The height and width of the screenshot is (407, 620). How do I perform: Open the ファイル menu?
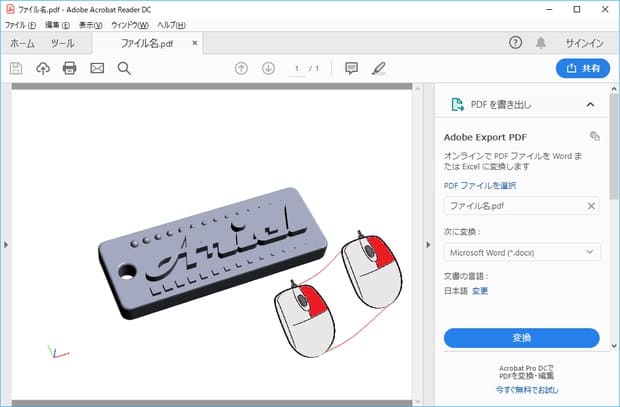tap(20, 25)
